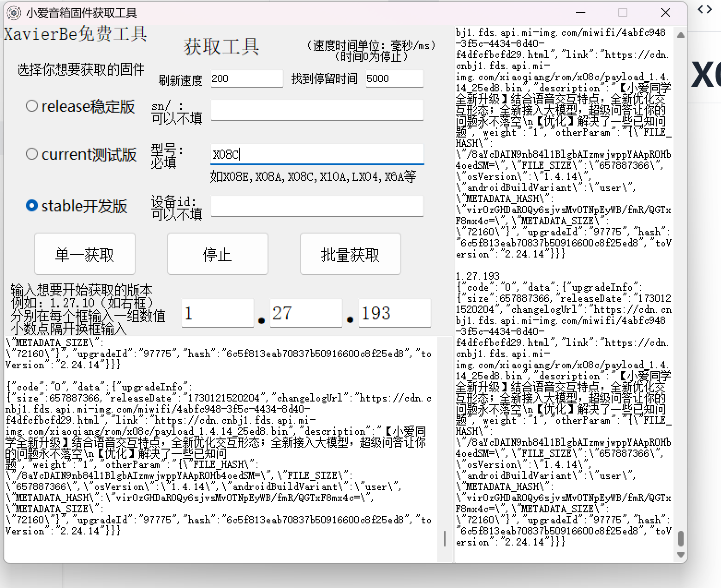
Task: Focus the 型号 field containing X08C
Action: [x=317, y=154]
